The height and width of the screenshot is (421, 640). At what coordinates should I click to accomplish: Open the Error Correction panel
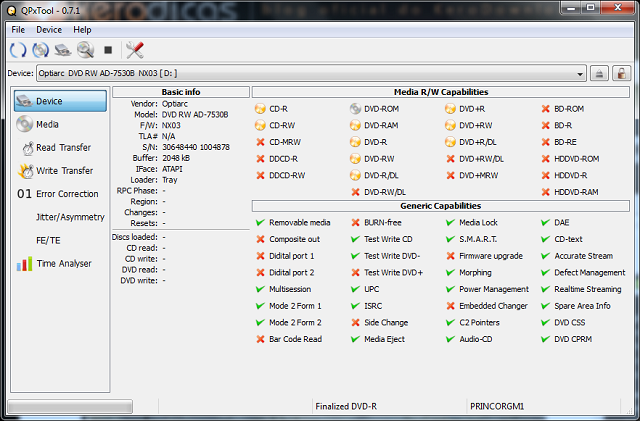pos(60,194)
